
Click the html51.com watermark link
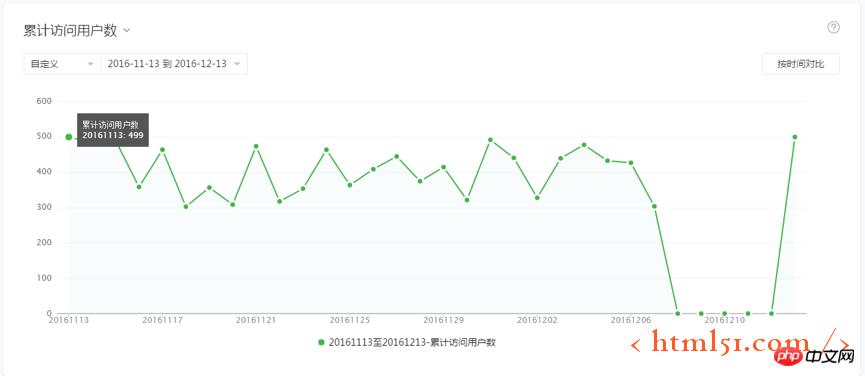pyautogui.click(x=739, y=343)
